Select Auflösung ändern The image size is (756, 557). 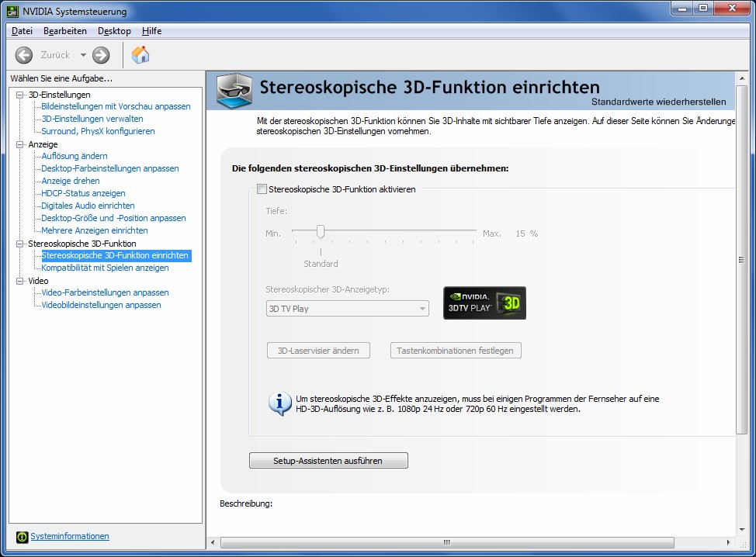click(x=75, y=156)
